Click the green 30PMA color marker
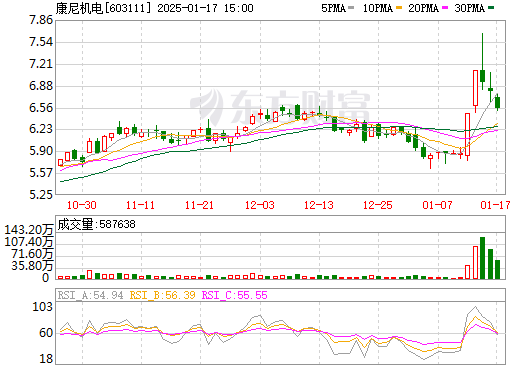The image size is (520, 365). click(x=491, y=8)
